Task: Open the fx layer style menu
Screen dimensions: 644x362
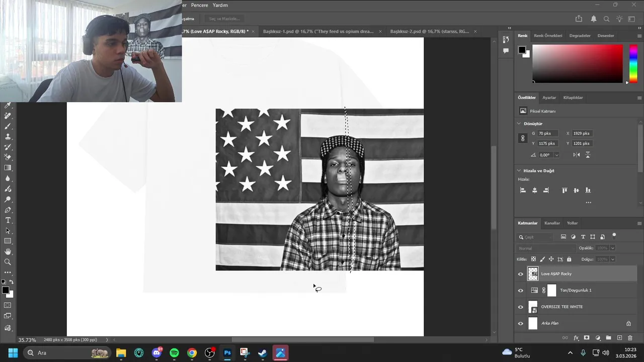Action: tap(576, 338)
